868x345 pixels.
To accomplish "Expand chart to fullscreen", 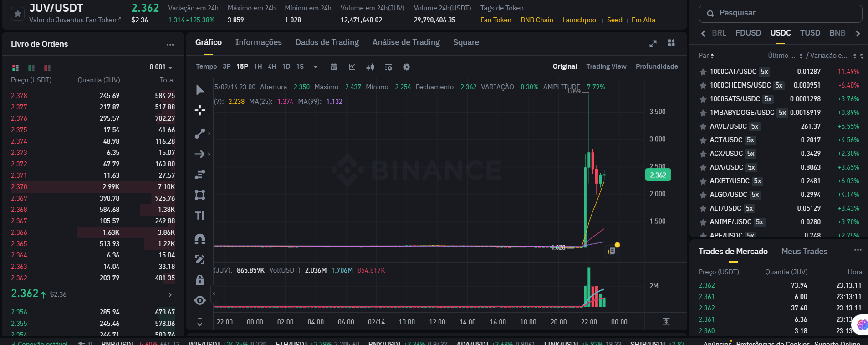I will pyautogui.click(x=653, y=43).
